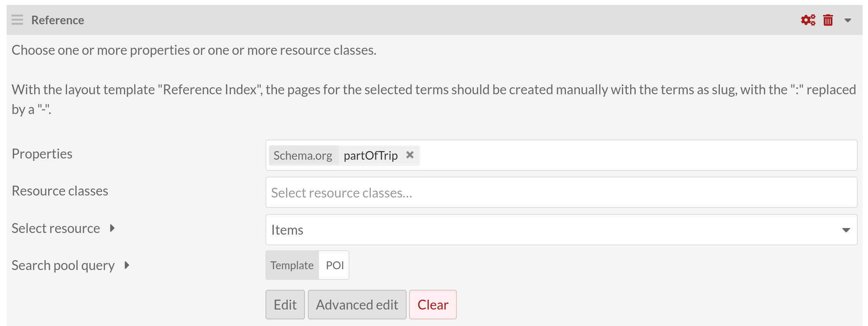868x326 pixels.
Task: Click the Select resource label
Action: pos(56,228)
